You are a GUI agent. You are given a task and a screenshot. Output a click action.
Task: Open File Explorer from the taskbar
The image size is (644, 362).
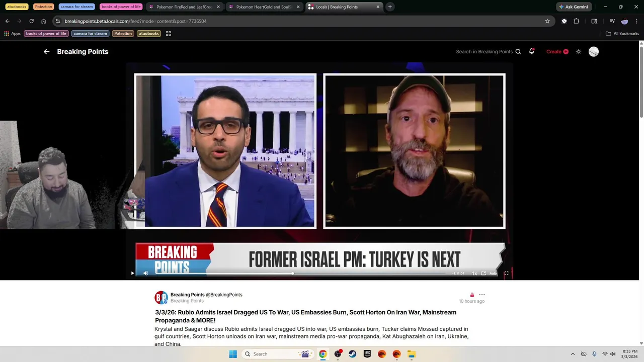click(412, 354)
